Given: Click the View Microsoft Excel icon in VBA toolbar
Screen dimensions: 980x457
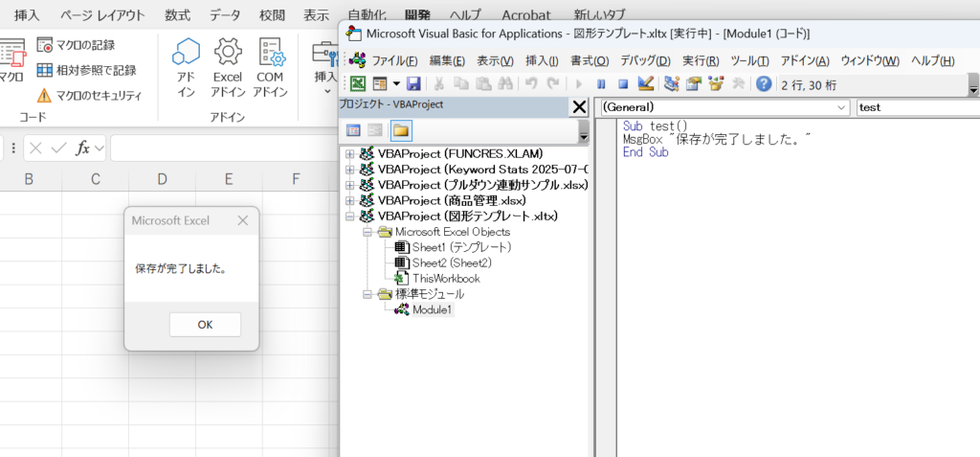Looking at the screenshot, I should 358,84.
